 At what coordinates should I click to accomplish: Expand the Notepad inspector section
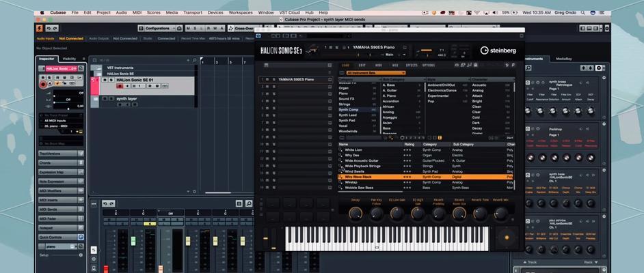tap(61, 228)
